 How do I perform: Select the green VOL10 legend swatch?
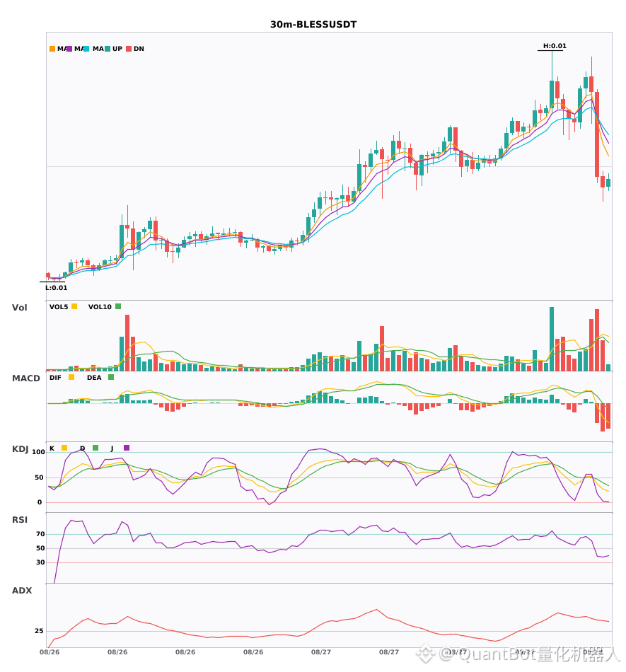tap(118, 306)
